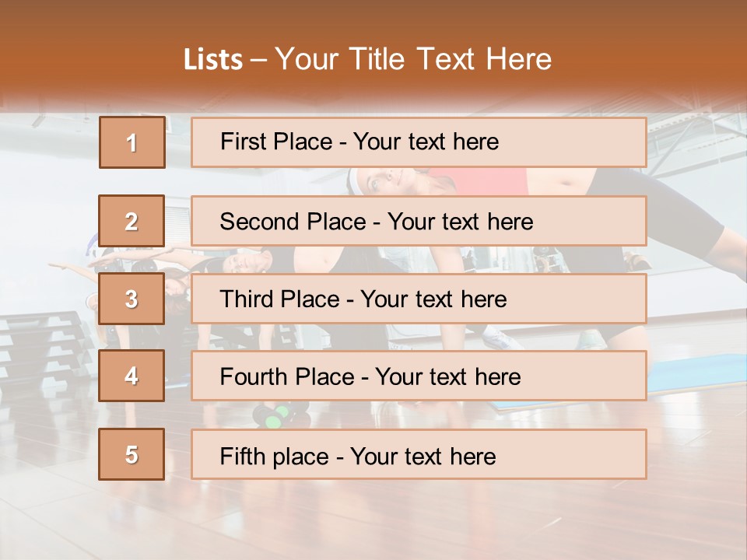
Task: Click the bold word Lists in title
Action: click(x=213, y=60)
